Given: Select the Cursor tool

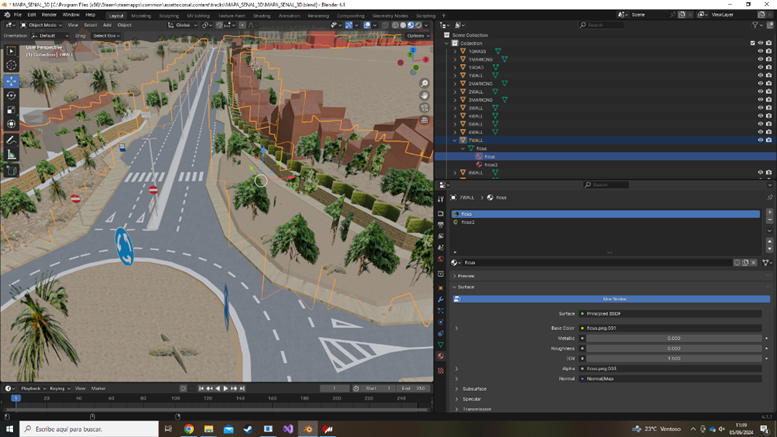Looking at the screenshot, I should coord(11,65).
